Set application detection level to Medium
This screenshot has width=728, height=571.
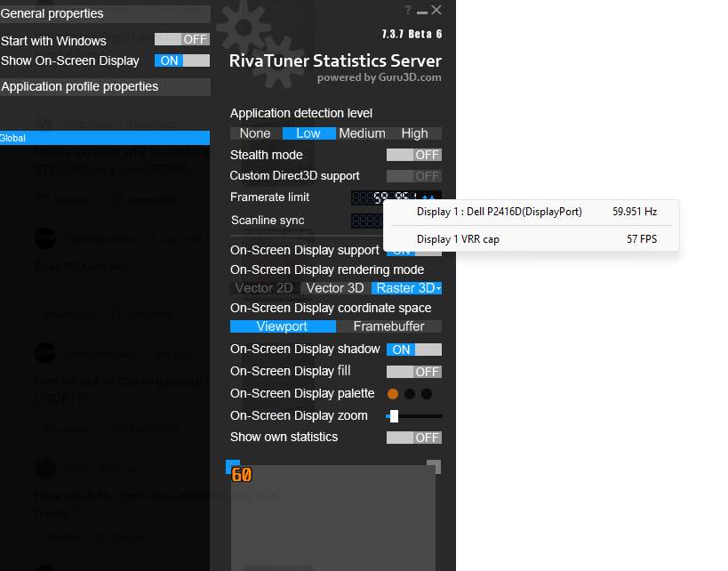[x=362, y=133]
